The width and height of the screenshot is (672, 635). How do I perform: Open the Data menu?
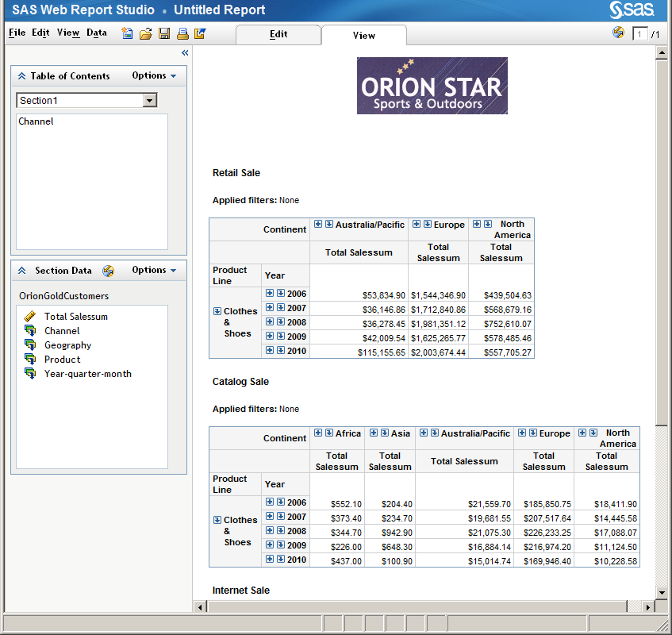97,33
